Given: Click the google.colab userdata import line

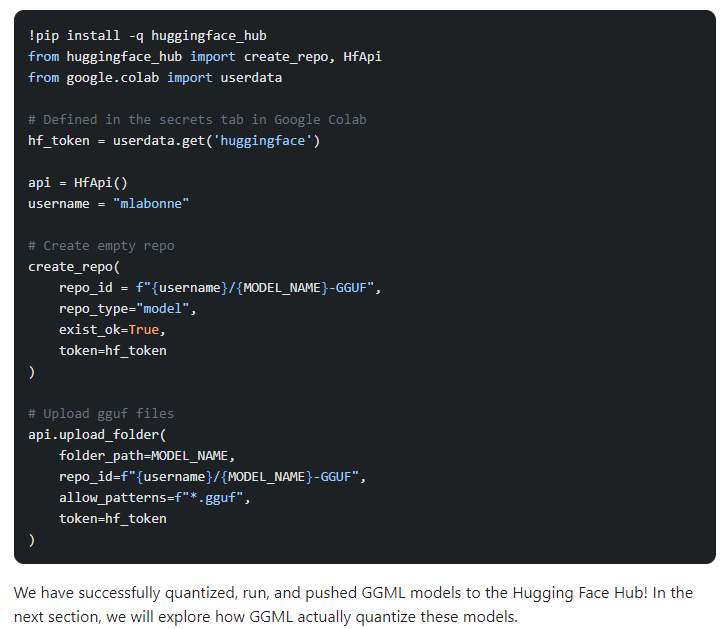Looking at the screenshot, I should (x=155, y=77).
